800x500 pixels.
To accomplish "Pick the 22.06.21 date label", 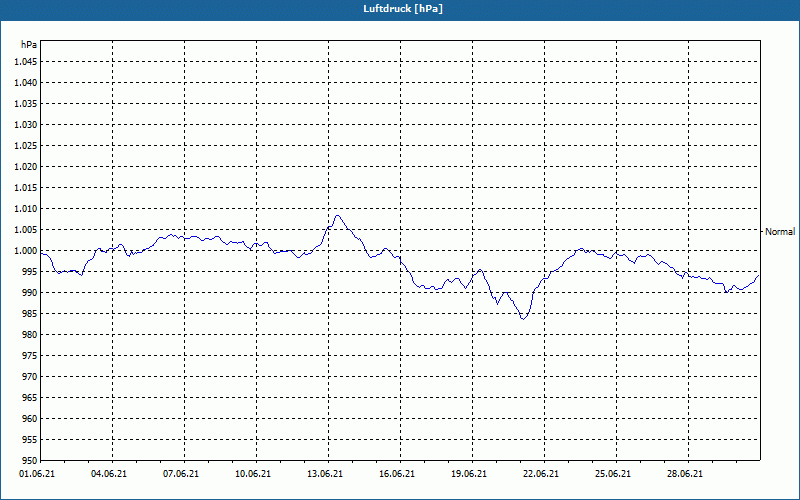I will click(x=541, y=474).
